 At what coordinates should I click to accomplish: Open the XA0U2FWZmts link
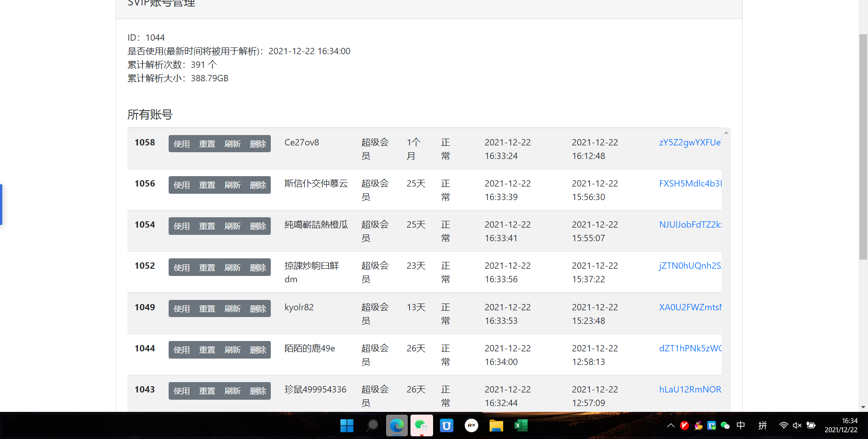tap(690, 307)
